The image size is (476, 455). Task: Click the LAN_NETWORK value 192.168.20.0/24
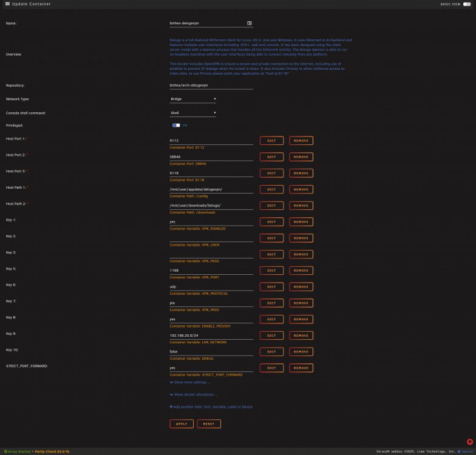pos(211,335)
